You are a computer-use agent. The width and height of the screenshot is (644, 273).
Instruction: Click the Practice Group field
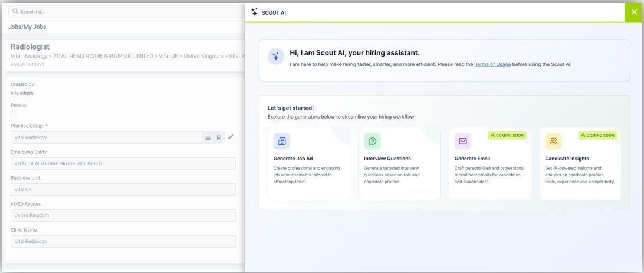[x=106, y=138]
